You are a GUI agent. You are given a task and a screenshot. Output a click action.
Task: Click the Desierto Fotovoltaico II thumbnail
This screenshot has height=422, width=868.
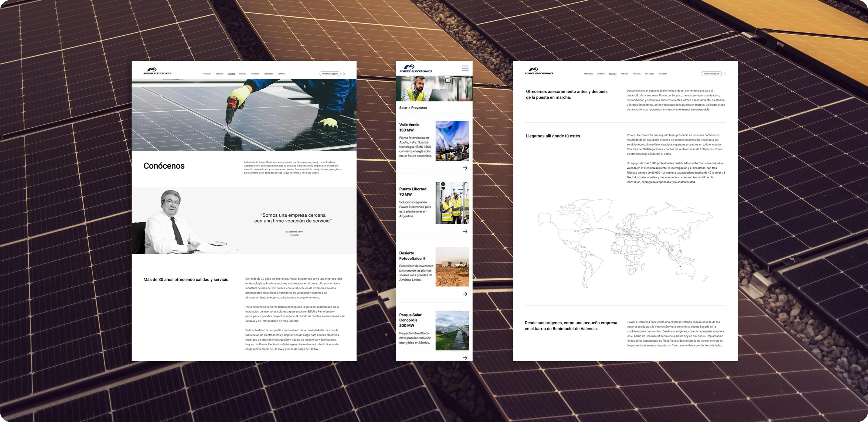(452, 267)
